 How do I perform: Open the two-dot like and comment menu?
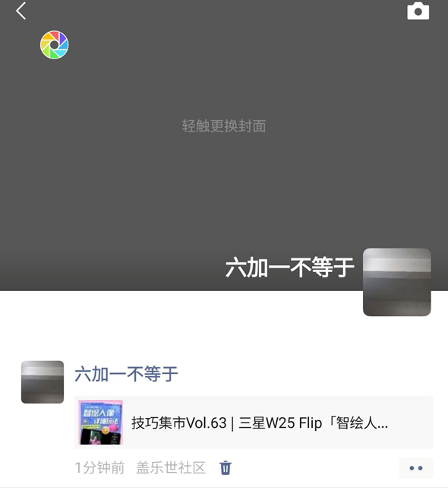(x=416, y=468)
